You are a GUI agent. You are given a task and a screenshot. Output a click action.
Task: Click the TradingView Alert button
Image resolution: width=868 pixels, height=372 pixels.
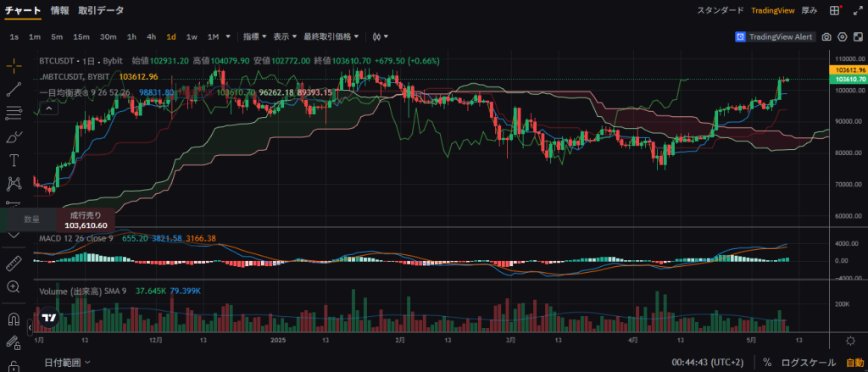774,36
